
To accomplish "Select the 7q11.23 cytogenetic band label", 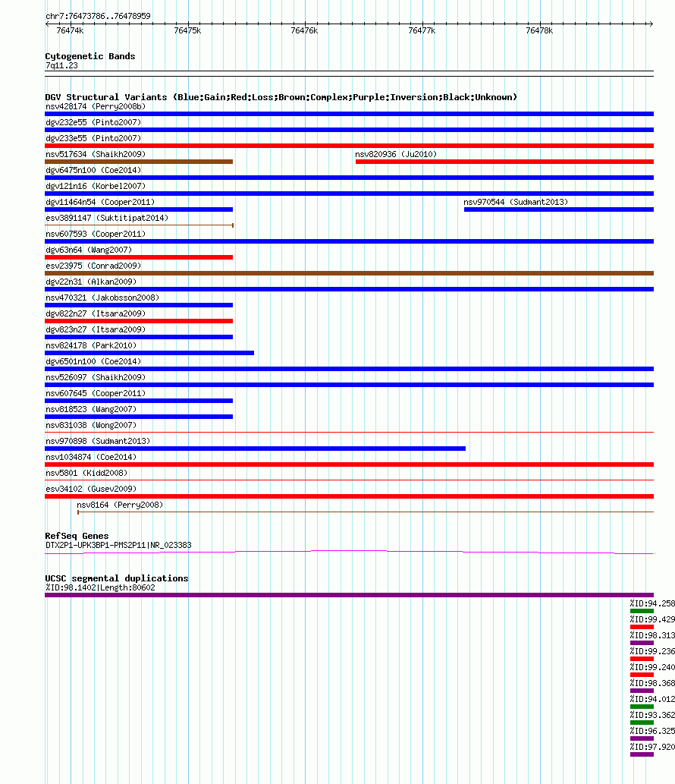I will coord(61,65).
